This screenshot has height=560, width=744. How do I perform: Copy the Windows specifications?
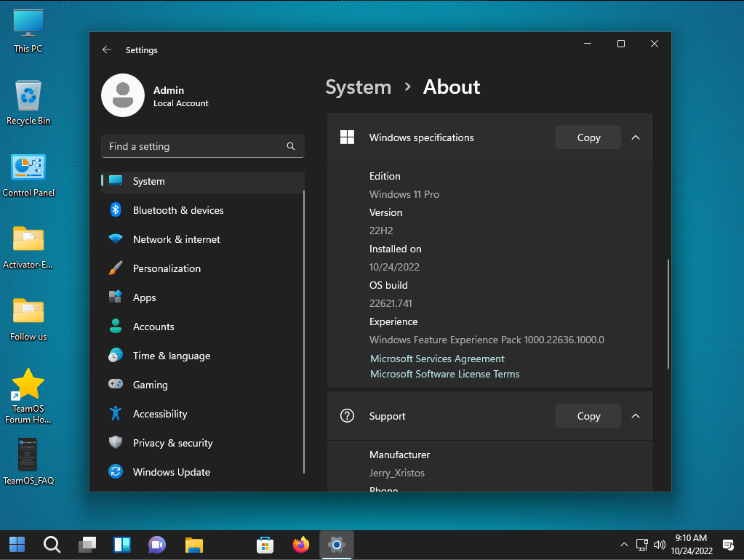pos(588,137)
